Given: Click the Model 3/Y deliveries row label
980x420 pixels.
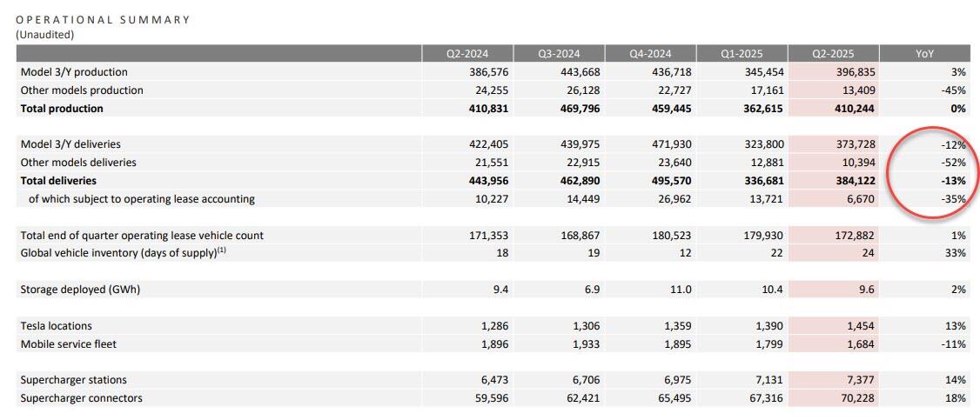Looking at the screenshot, I should [x=70, y=145].
